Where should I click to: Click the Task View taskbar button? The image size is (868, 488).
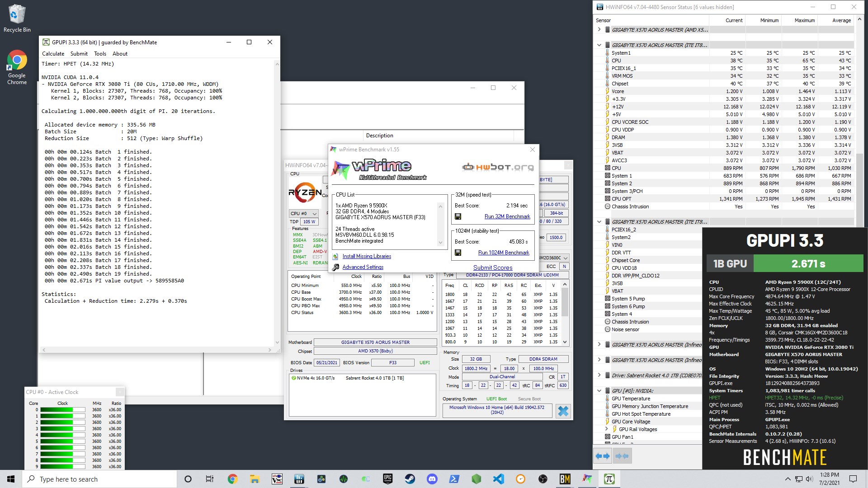(x=210, y=479)
